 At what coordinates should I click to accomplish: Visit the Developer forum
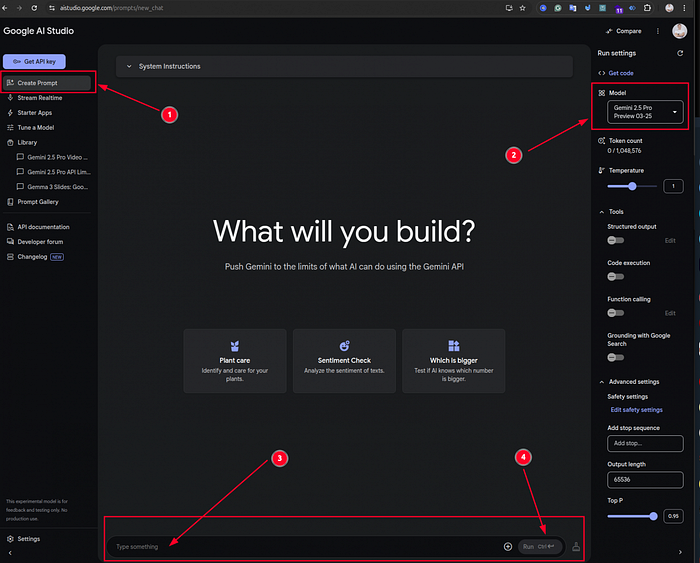40,242
